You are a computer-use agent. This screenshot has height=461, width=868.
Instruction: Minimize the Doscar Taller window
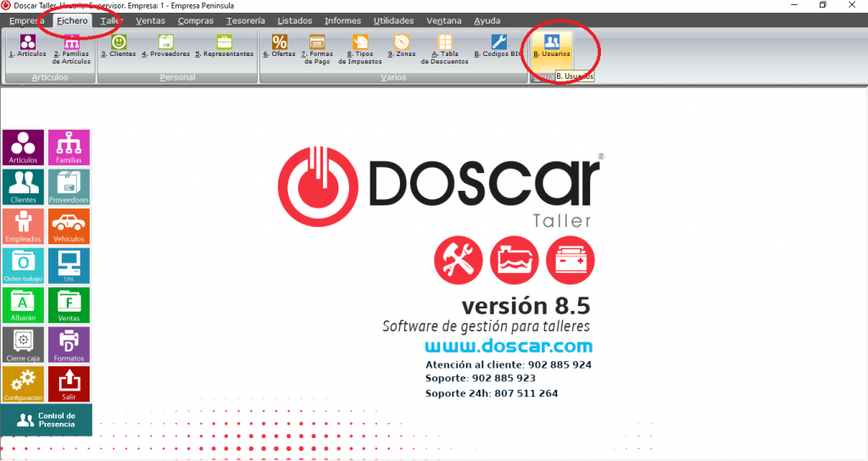click(794, 5)
